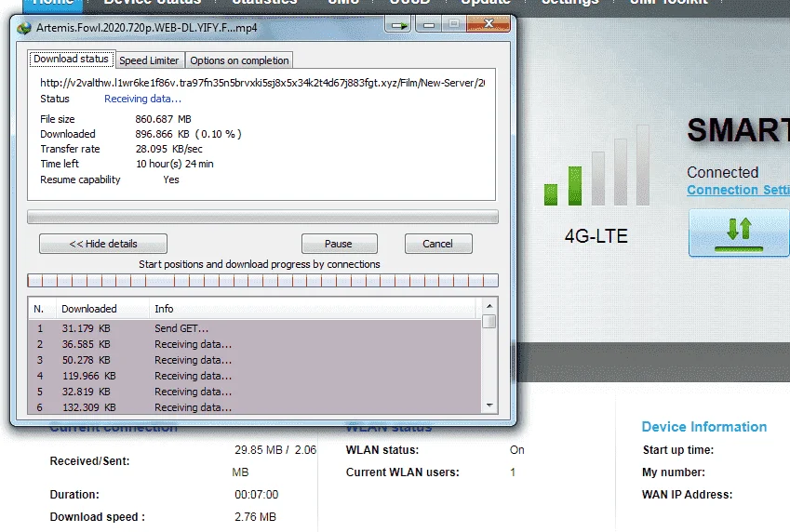Click the connections list scroll down arrow
790x532 pixels.
[x=489, y=406]
